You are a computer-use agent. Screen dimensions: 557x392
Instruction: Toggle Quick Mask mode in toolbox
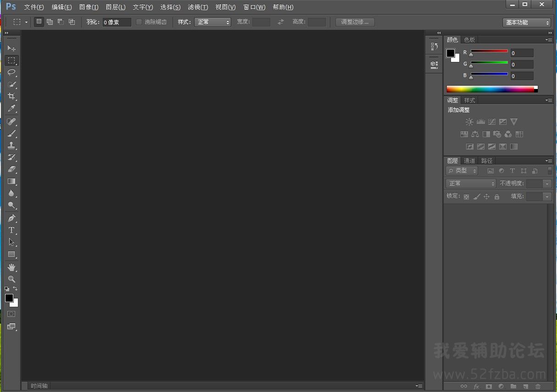[x=11, y=314]
